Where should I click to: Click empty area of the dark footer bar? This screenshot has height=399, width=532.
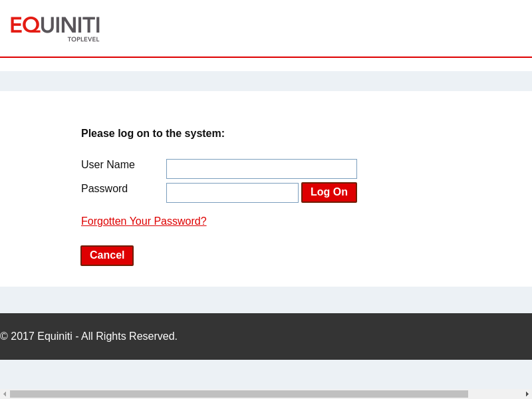366,336
